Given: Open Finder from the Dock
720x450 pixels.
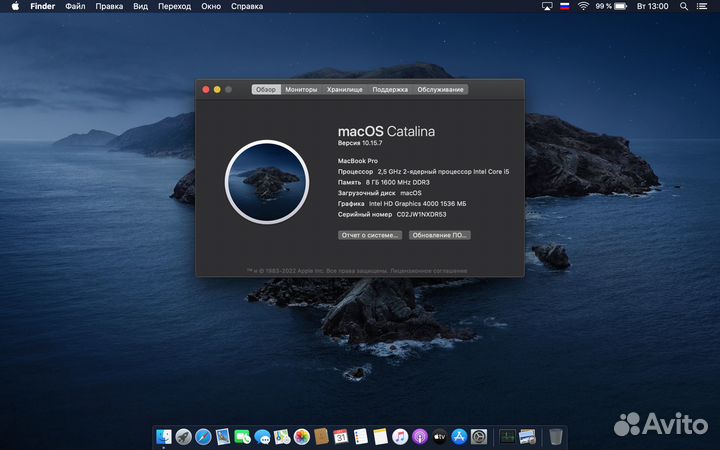Looking at the screenshot, I should coord(164,436).
